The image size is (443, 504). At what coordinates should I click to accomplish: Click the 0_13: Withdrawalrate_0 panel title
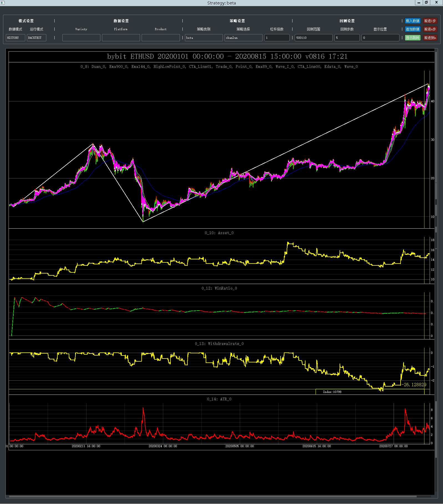[219, 344]
